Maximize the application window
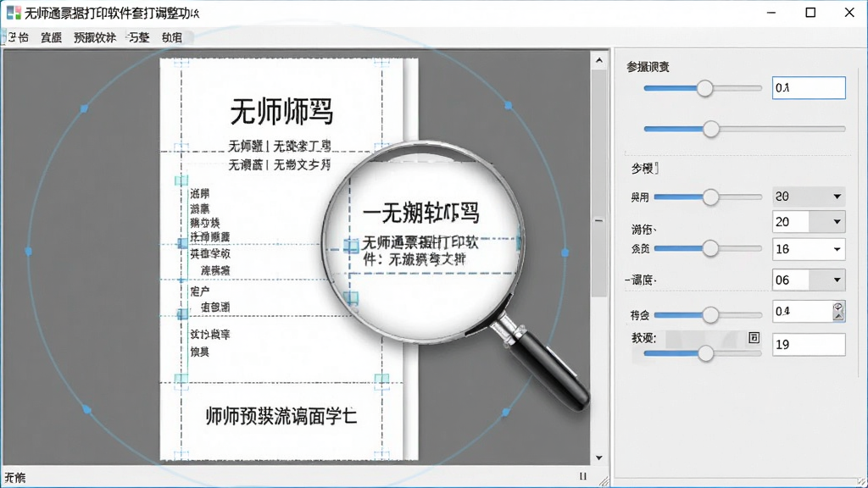This screenshot has height=488, width=868. [810, 12]
